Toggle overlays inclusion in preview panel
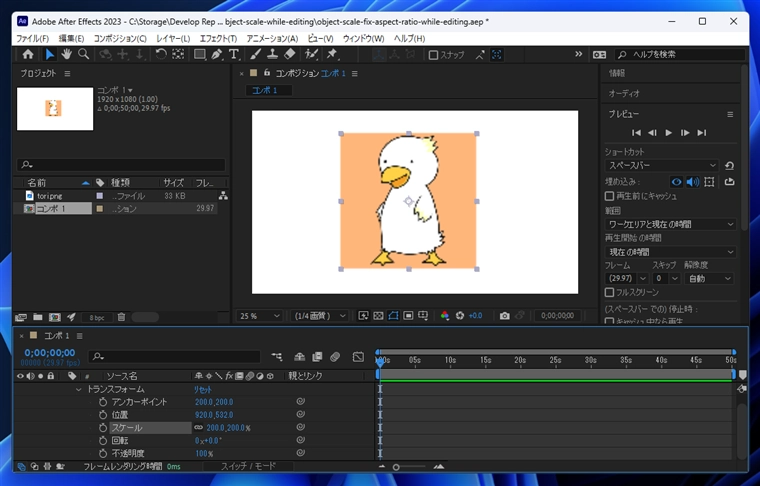Viewport: 760px width, 486px height. 709,182
